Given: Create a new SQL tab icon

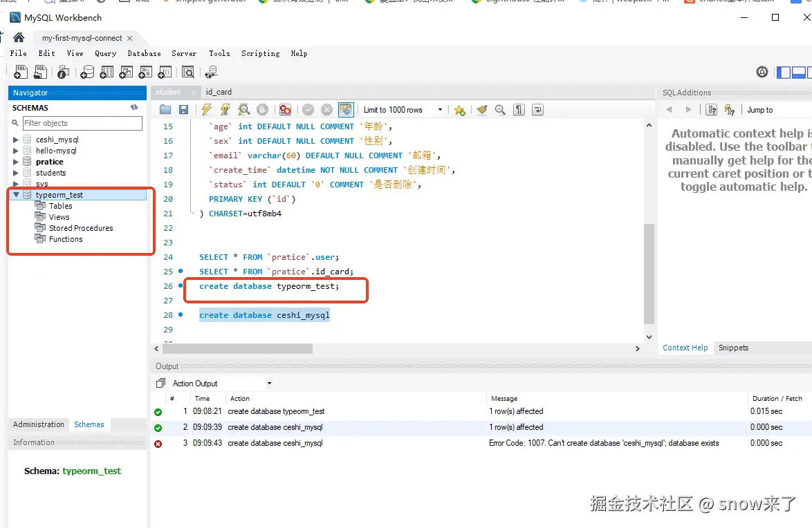Looking at the screenshot, I should (21, 72).
